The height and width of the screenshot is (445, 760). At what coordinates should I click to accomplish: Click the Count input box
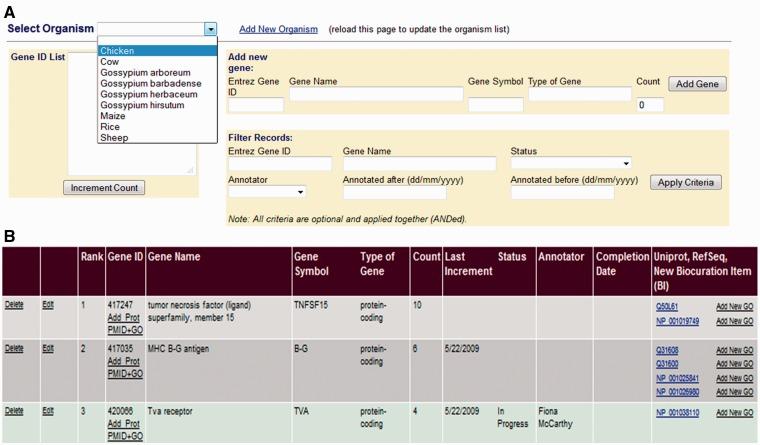(649, 105)
